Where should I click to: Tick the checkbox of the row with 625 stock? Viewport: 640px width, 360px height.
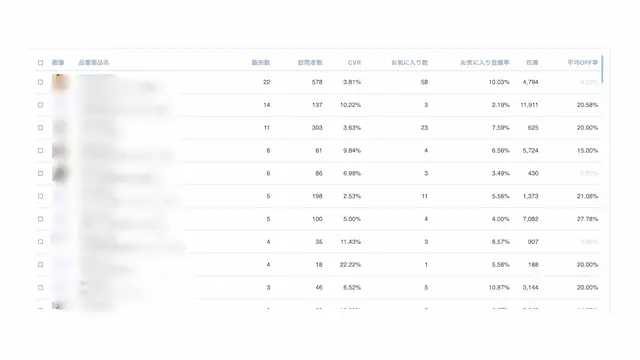click(40, 128)
